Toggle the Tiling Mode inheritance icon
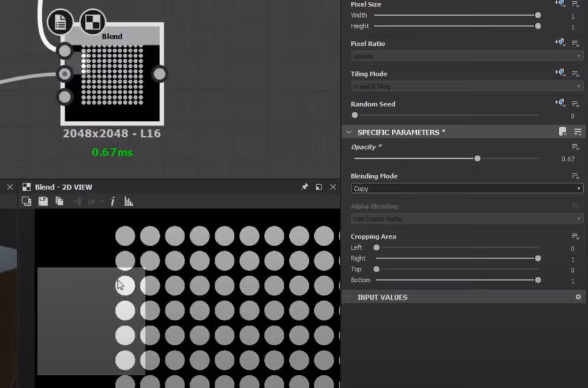Image resolution: width=588 pixels, height=388 pixels. click(x=560, y=73)
